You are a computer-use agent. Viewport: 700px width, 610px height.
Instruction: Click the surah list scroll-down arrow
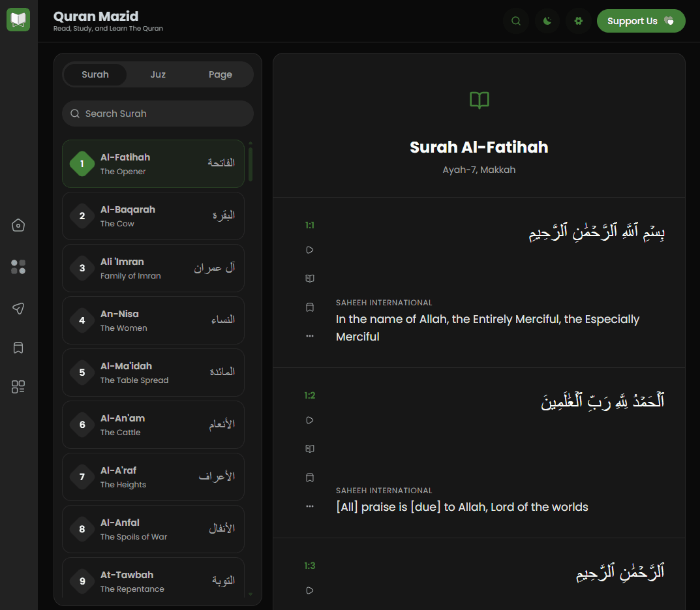point(251,594)
